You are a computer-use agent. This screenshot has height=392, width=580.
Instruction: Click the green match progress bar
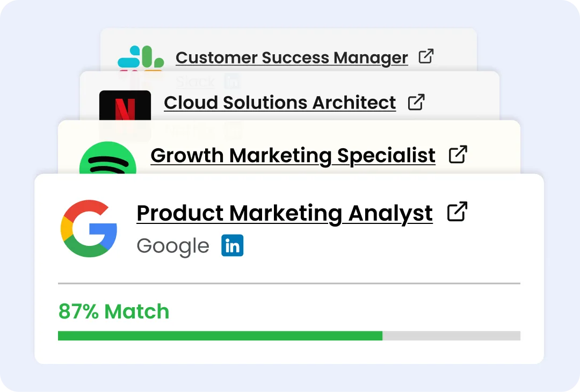pos(220,336)
